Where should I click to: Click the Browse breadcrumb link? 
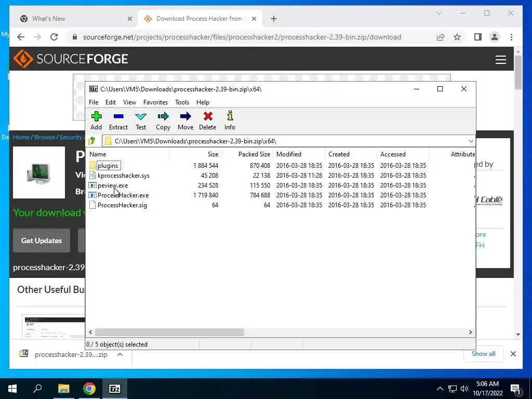point(45,137)
